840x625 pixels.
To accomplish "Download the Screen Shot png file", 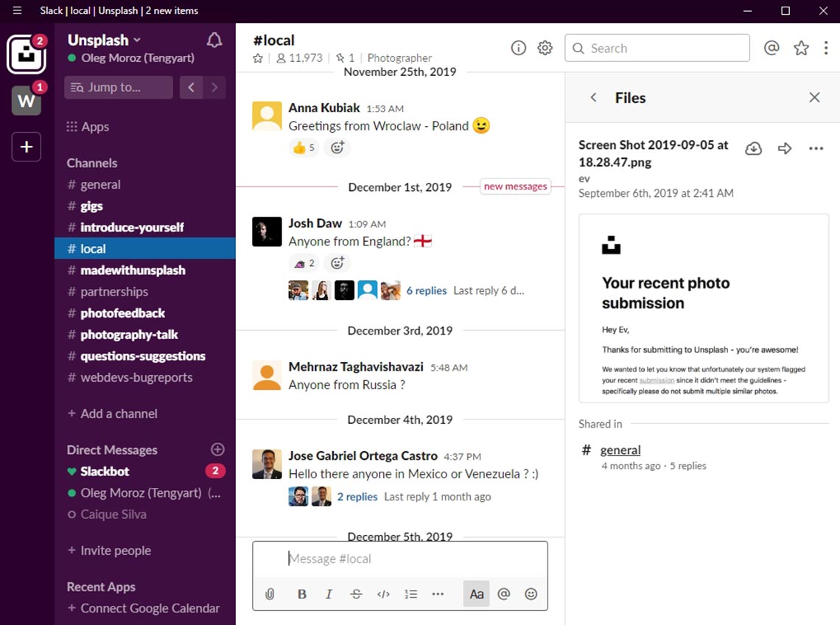I will [753, 148].
